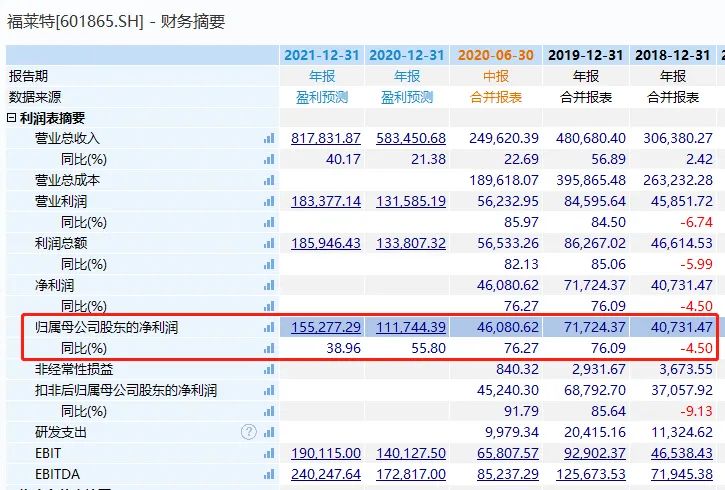
Task: Select the 2018-12-31 column header
Action: (673, 55)
